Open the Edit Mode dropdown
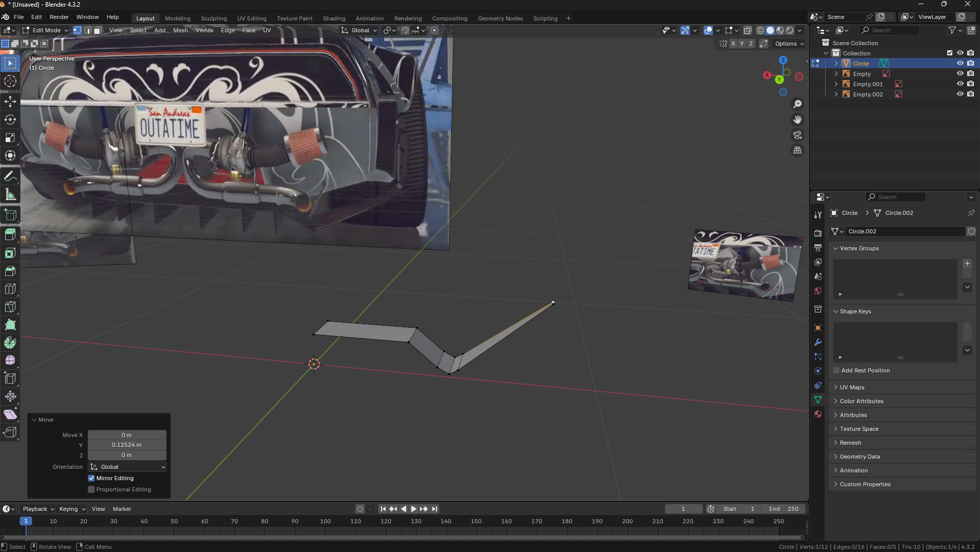 point(45,30)
